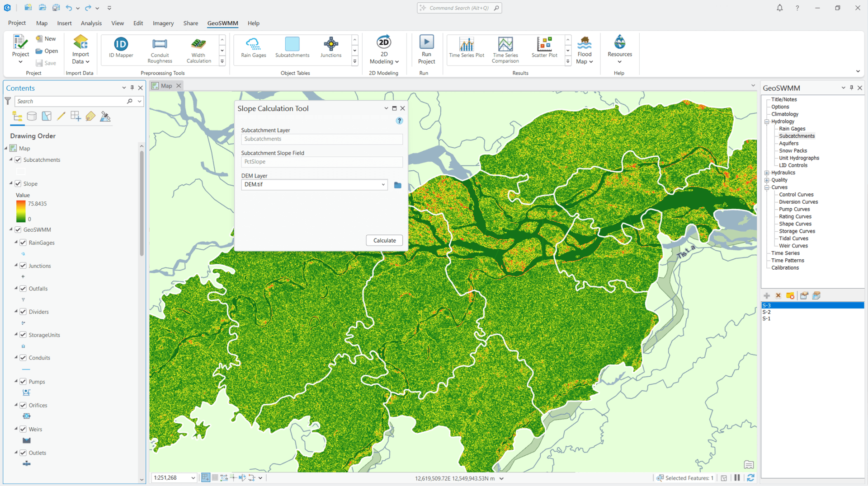This screenshot has height=486, width=868.
Task: Open the Time Series Plot tool
Action: pyautogui.click(x=467, y=48)
